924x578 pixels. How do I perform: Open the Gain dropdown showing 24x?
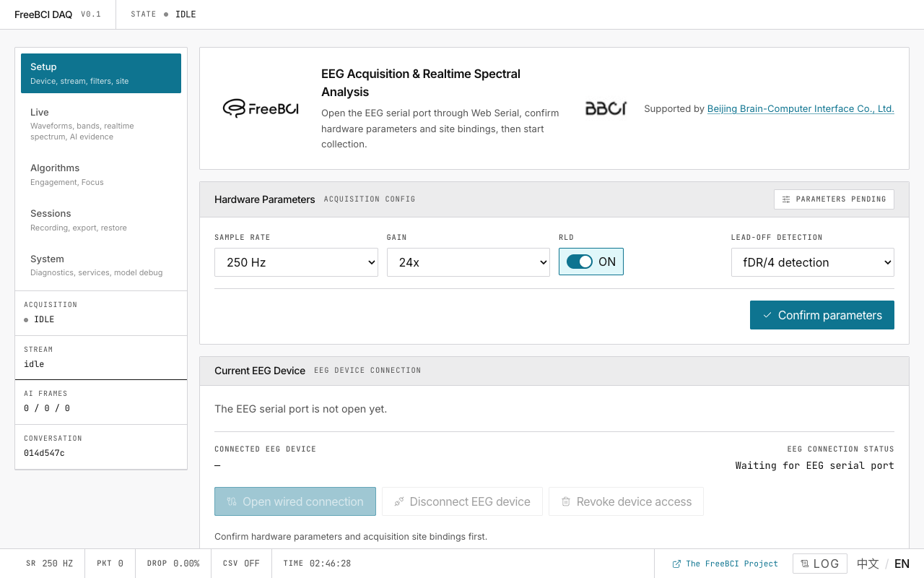[468, 262]
